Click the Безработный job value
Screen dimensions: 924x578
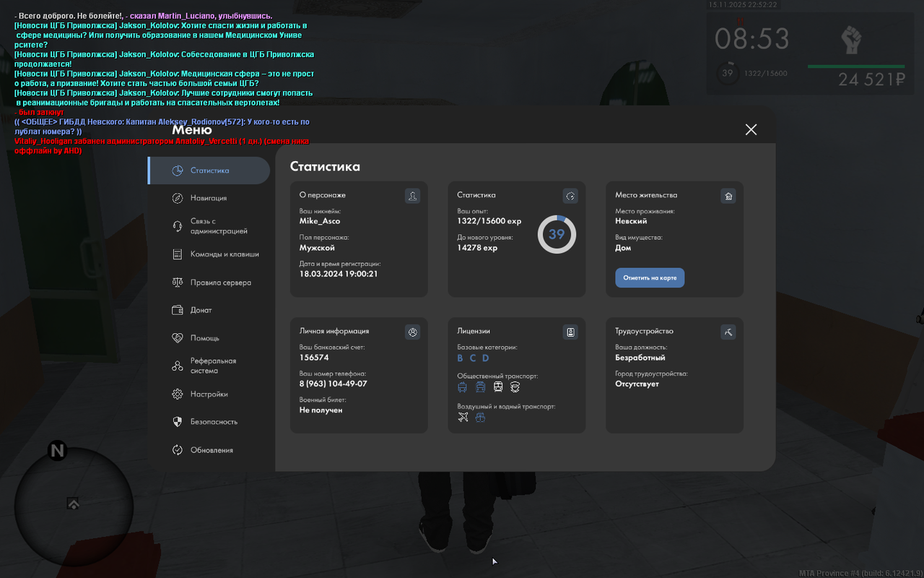640,358
